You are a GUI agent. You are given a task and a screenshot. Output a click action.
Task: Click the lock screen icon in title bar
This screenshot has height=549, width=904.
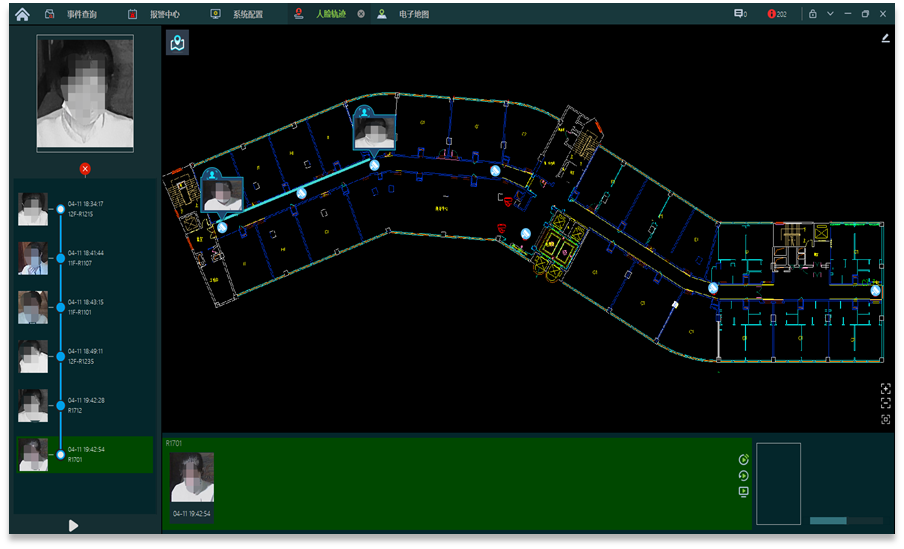pyautogui.click(x=813, y=14)
